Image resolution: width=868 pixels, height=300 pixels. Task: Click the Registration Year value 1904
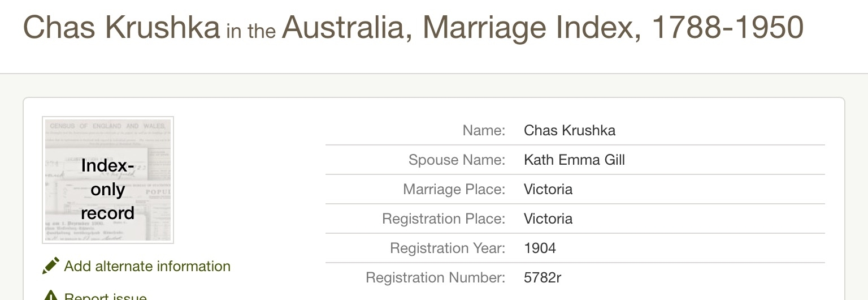coord(540,248)
